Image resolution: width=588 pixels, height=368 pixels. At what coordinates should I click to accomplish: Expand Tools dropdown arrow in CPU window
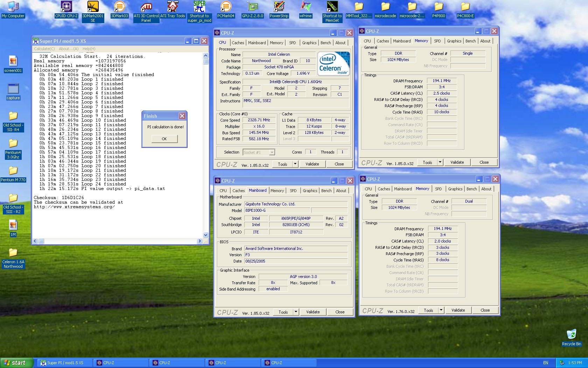[295, 164]
